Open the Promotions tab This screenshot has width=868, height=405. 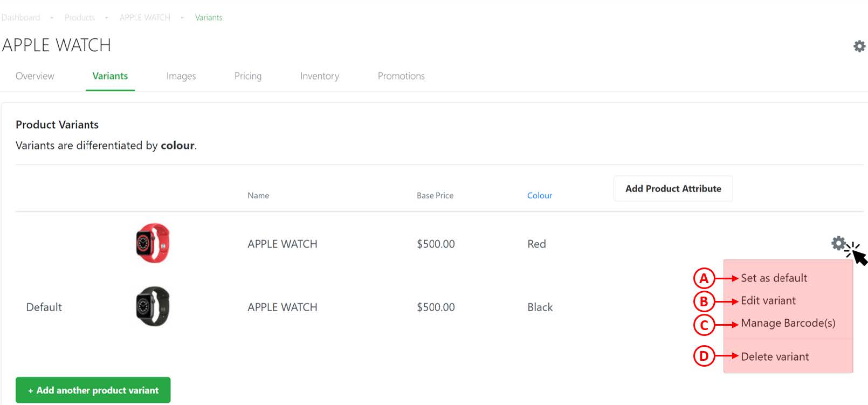pos(401,76)
